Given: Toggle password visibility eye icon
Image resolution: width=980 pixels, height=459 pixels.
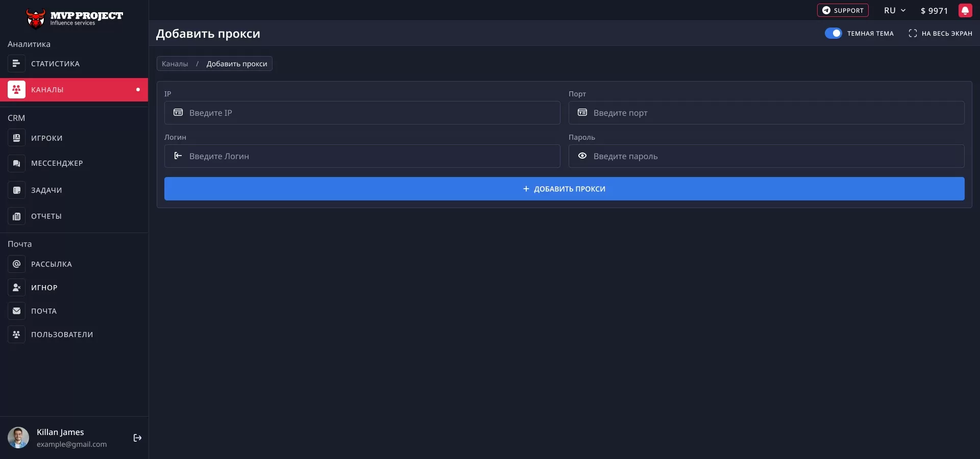Looking at the screenshot, I should click(582, 156).
